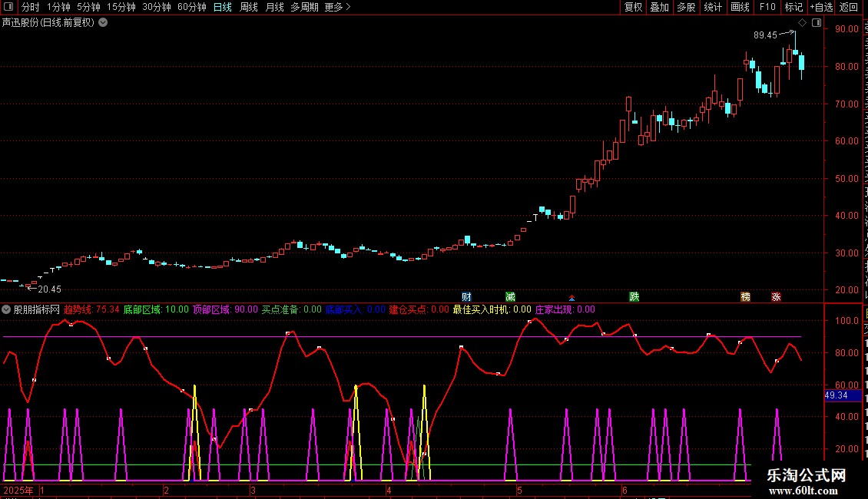Click the layout panel icon in top-left corner
The image size is (868, 499).
tap(8, 7)
